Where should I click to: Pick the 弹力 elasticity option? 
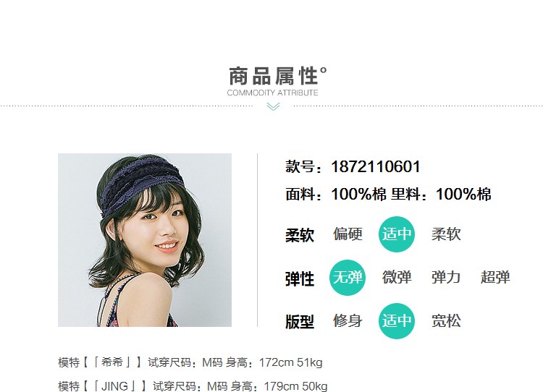click(446, 278)
